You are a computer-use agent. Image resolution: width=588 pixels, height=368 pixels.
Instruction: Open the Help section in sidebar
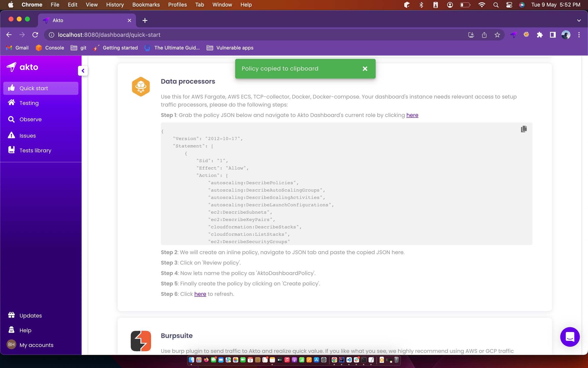(25, 330)
